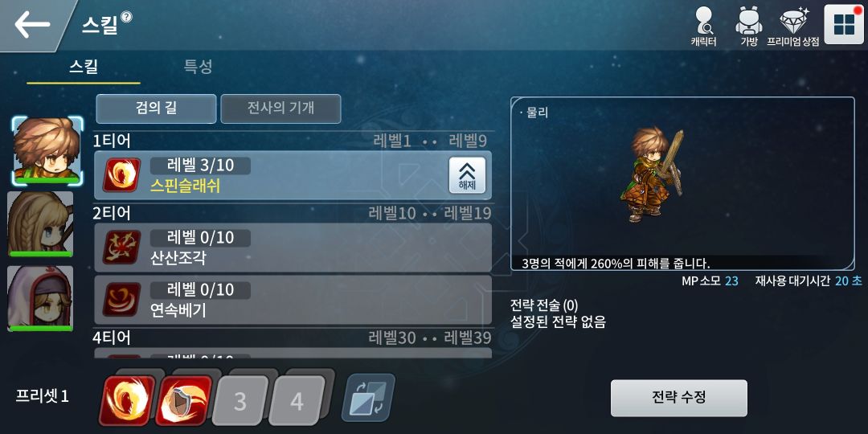The width and height of the screenshot is (868, 434).
Task: Open the 가방 bag icon
Action: click(x=748, y=26)
